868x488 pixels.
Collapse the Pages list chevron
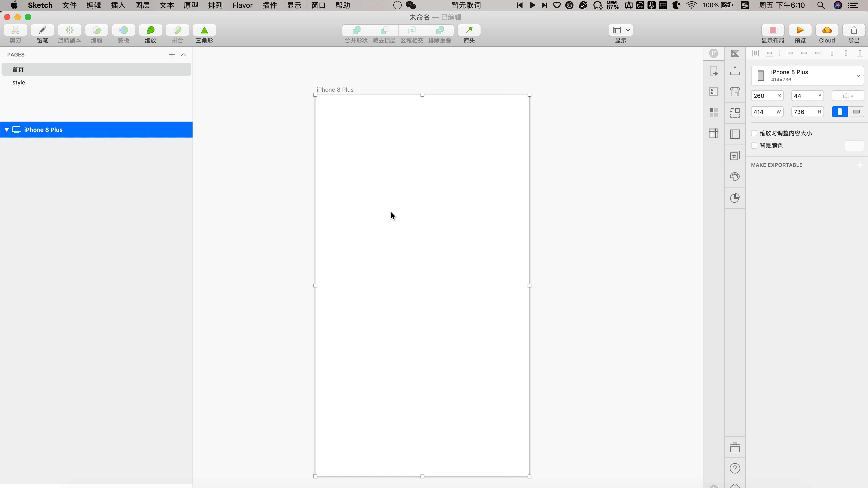coord(183,55)
